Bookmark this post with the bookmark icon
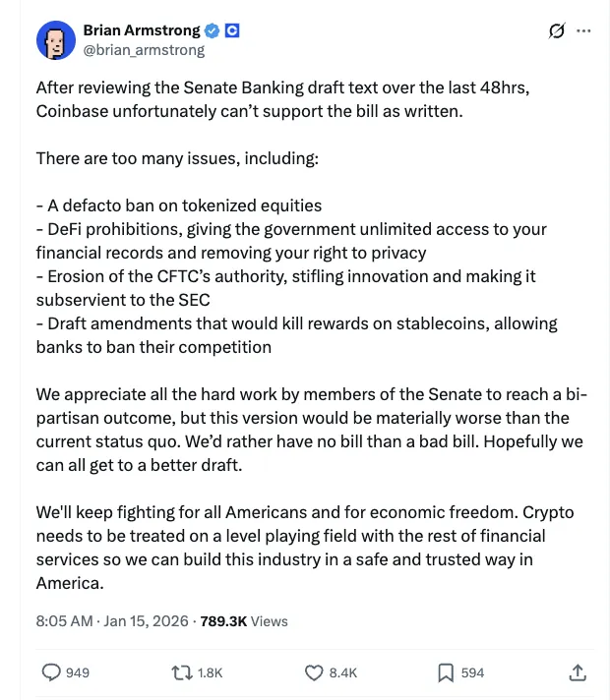The width and height of the screenshot is (610, 700). (x=446, y=672)
